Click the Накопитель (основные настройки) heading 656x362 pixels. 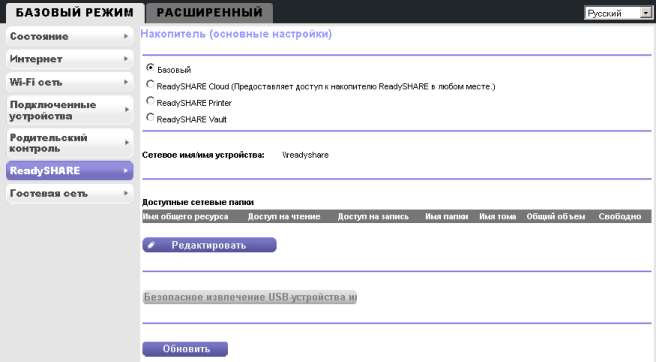coord(236,34)
